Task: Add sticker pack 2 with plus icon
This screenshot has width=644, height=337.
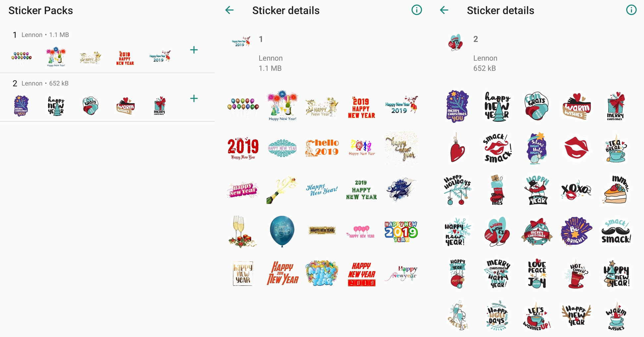Action: (194, 99)
